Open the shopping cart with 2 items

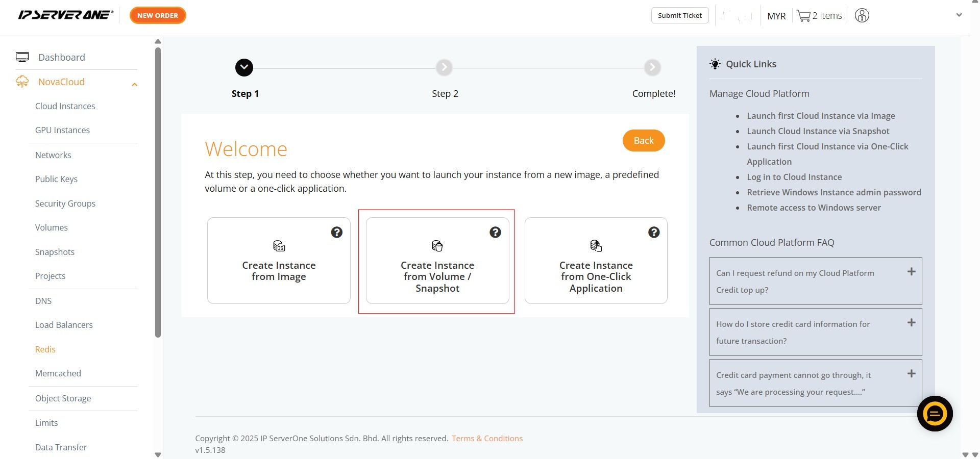pyautogui.click(x=819, y=16)
